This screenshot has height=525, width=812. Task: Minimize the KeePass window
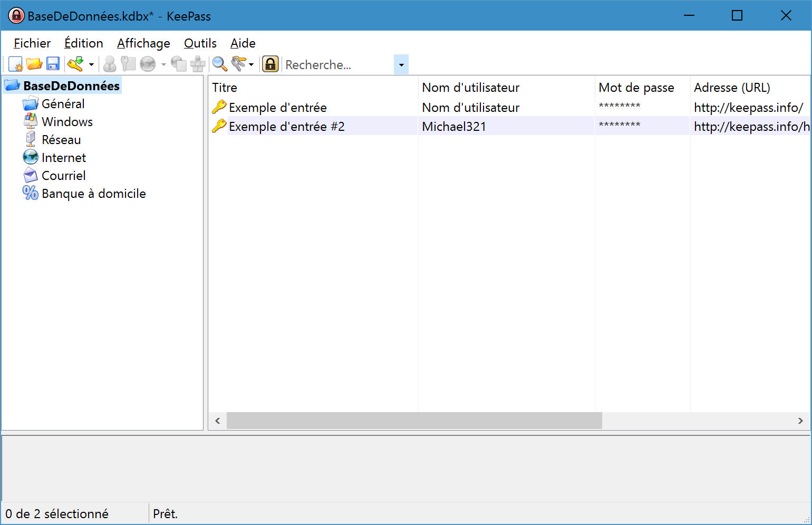click(x=689, y=15)
